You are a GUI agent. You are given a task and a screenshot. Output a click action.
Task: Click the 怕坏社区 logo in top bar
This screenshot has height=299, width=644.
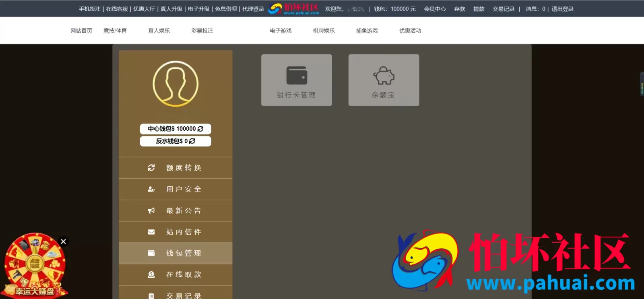click(294, 8)
